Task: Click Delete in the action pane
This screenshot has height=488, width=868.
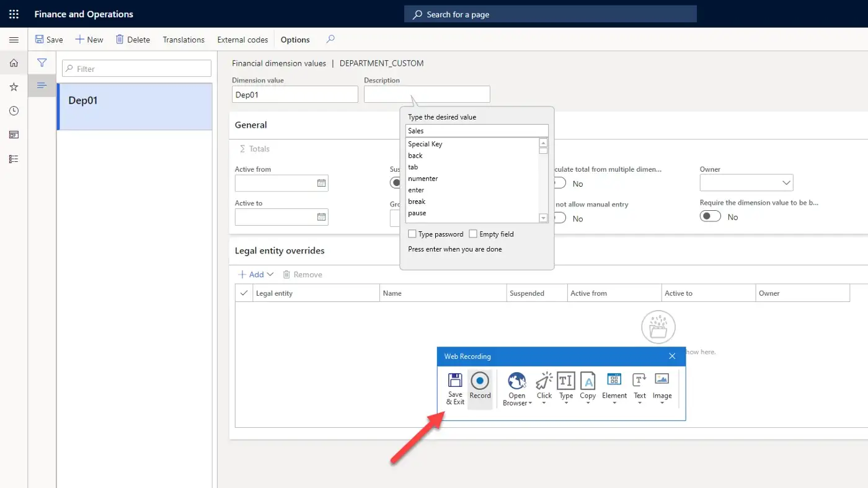Action: coord(133,40)
